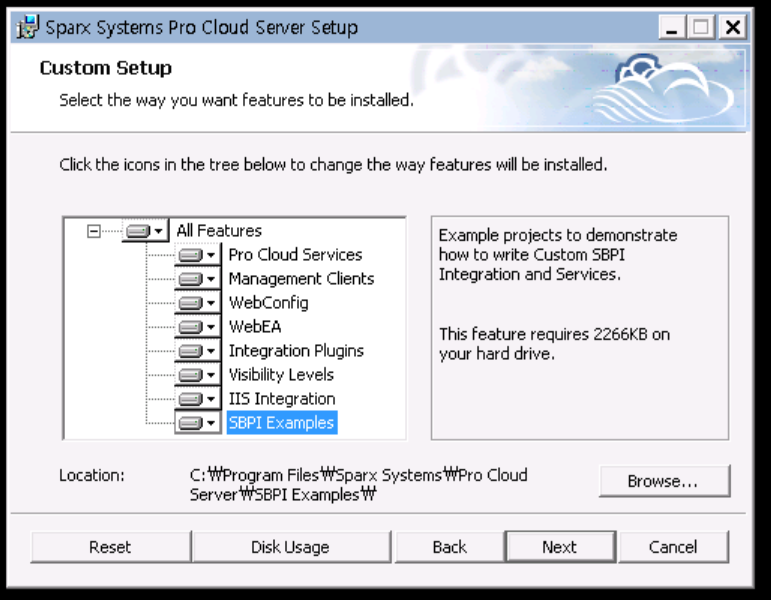
Task: Proceed with the Next button
Action: pyautogui.click(x=561, y=547)
